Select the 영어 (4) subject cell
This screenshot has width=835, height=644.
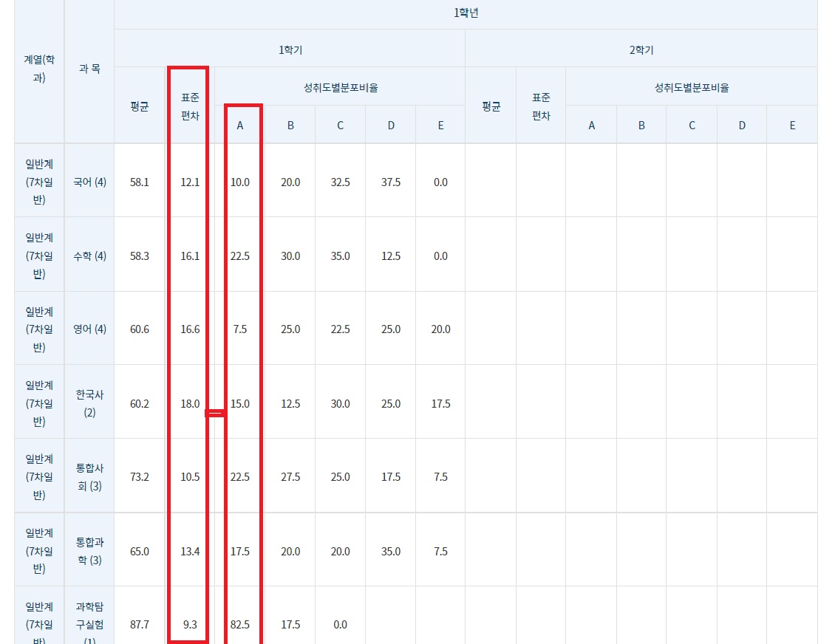pyautogui.click(x=89, y=329)
